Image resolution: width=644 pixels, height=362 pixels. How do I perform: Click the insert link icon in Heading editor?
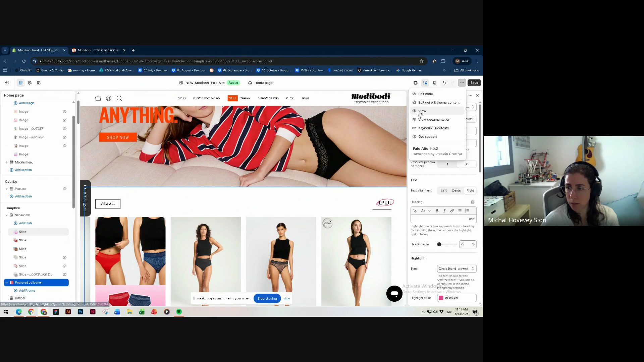[x=452, y=211]
